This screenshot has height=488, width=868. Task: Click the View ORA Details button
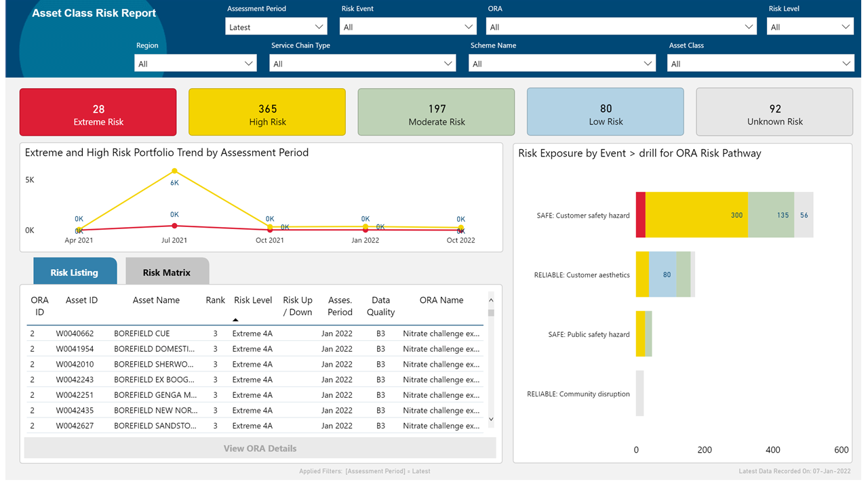tap(260, 448)
